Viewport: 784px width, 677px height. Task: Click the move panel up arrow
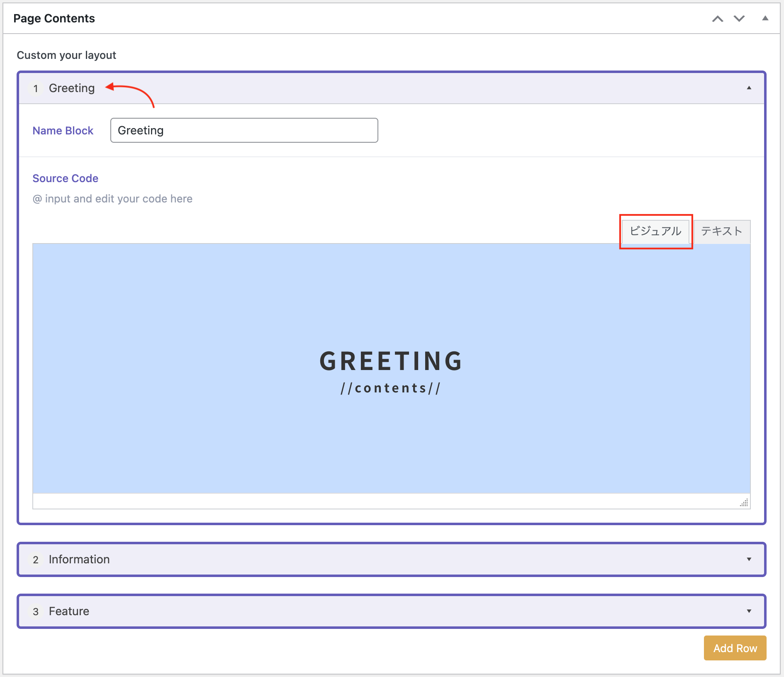[718, 19]
